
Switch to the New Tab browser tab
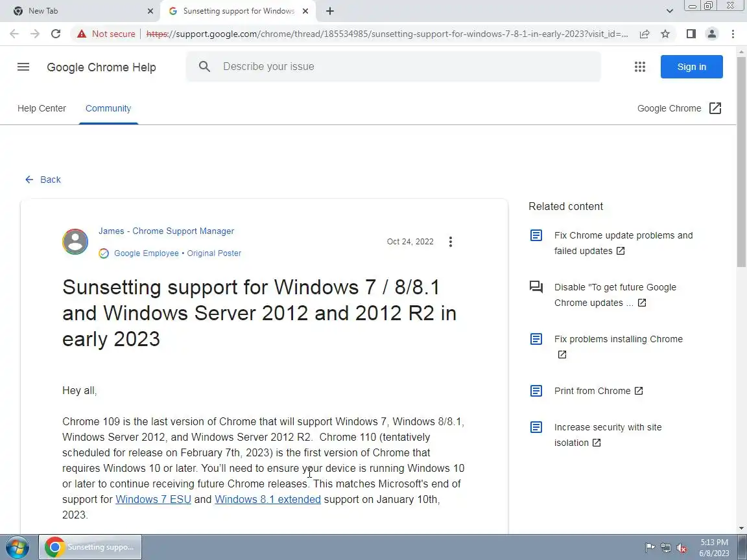[x=80, y=11]
